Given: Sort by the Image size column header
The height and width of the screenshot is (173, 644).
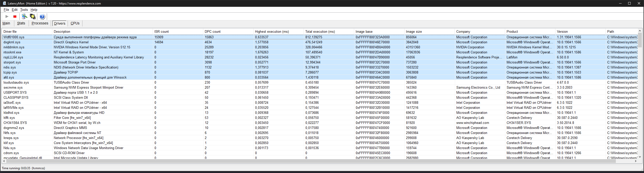Looking at the screenshot, I should pyautogui.click(x=430, y=31).
